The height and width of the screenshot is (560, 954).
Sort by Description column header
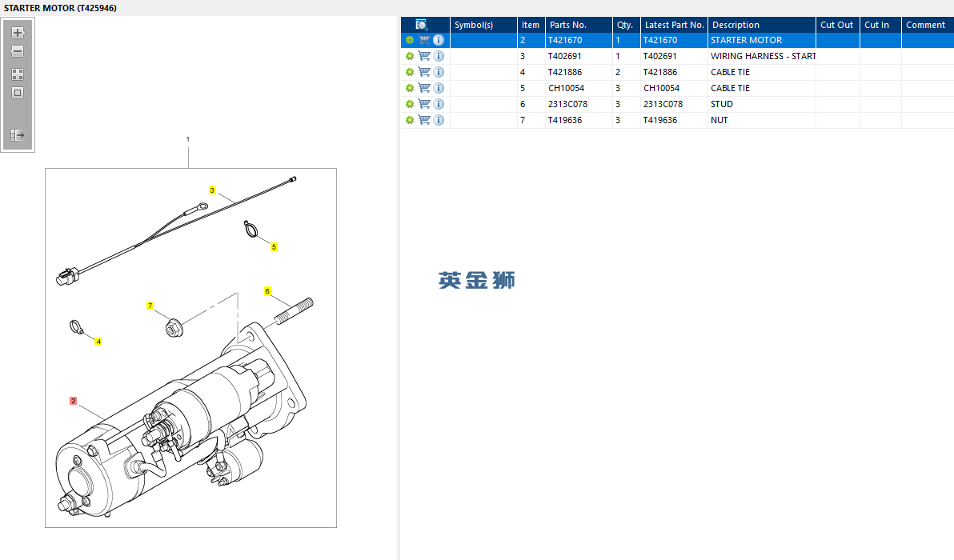[762, 25]
